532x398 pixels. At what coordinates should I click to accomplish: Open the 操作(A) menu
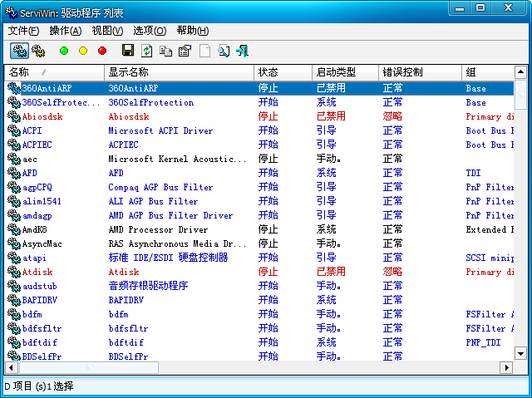[66, 31]
